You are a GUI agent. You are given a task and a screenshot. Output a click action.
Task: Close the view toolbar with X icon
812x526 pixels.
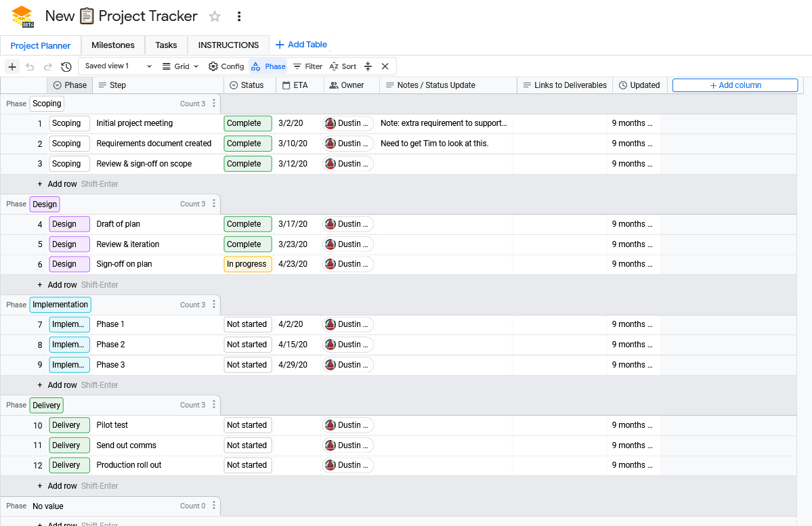[x=385, y=66]
